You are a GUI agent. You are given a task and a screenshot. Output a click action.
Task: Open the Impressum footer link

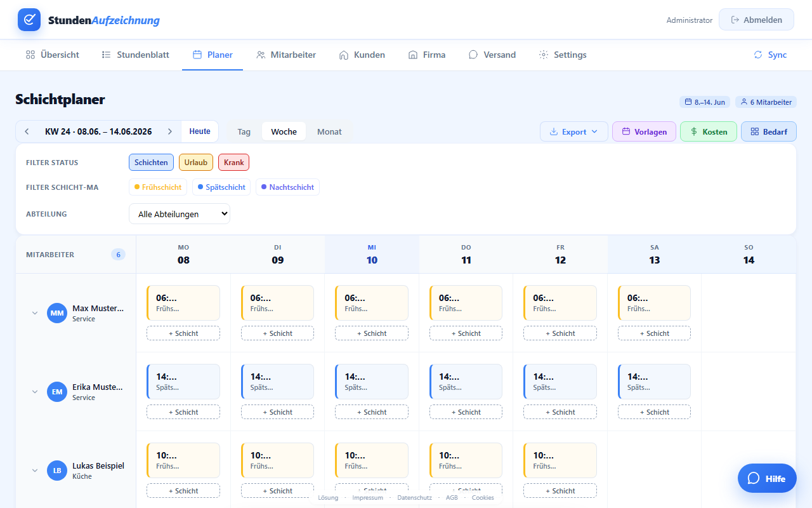368,498
